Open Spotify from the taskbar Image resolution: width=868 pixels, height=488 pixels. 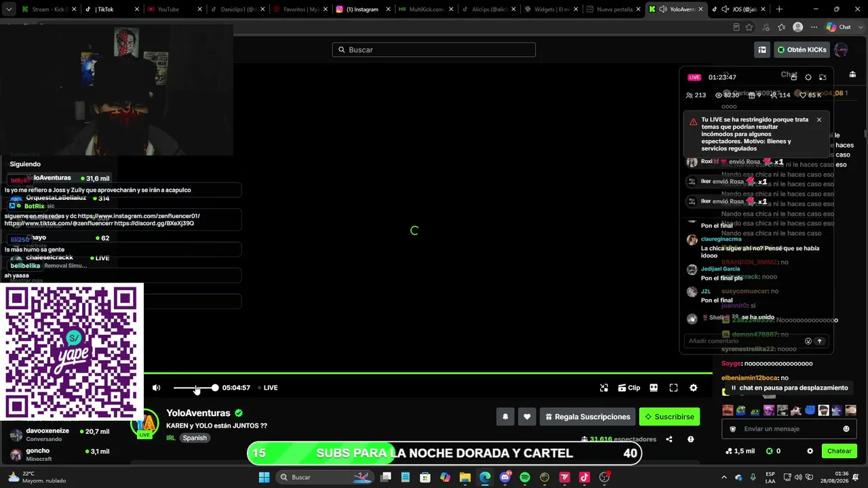[x=525, y=477]
